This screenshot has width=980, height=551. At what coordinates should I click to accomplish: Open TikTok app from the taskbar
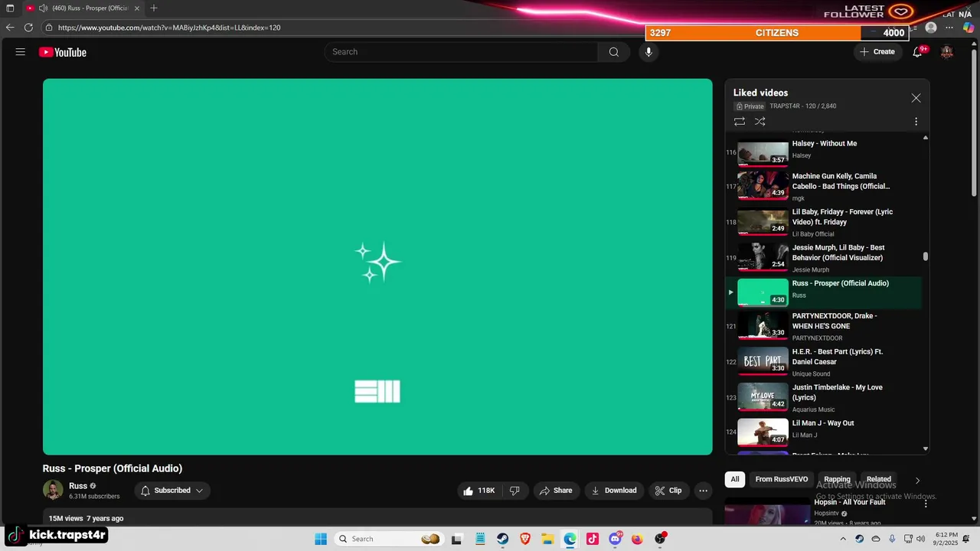click(593, 539)
